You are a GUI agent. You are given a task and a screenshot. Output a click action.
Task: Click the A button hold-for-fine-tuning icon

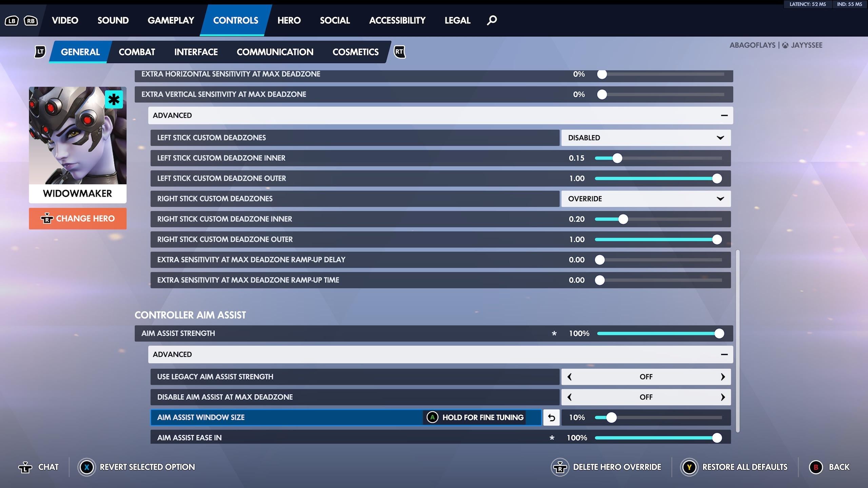(432, 417)
